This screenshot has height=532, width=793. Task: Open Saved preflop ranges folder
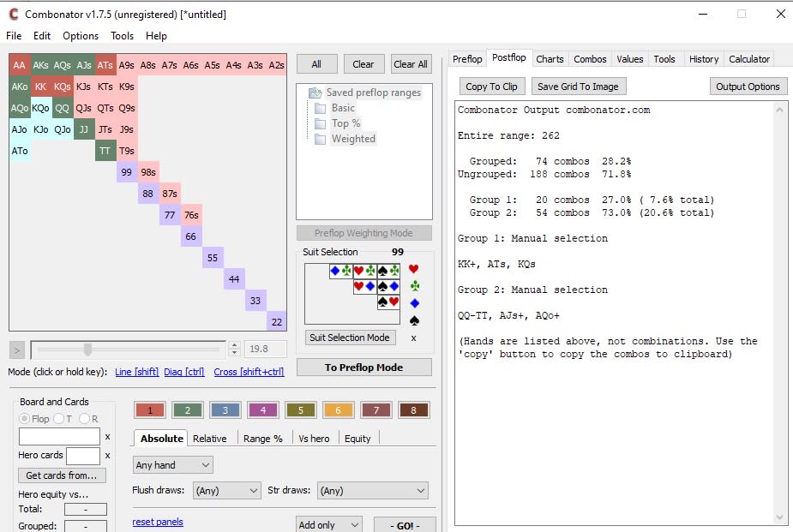(x=365, y=93)
